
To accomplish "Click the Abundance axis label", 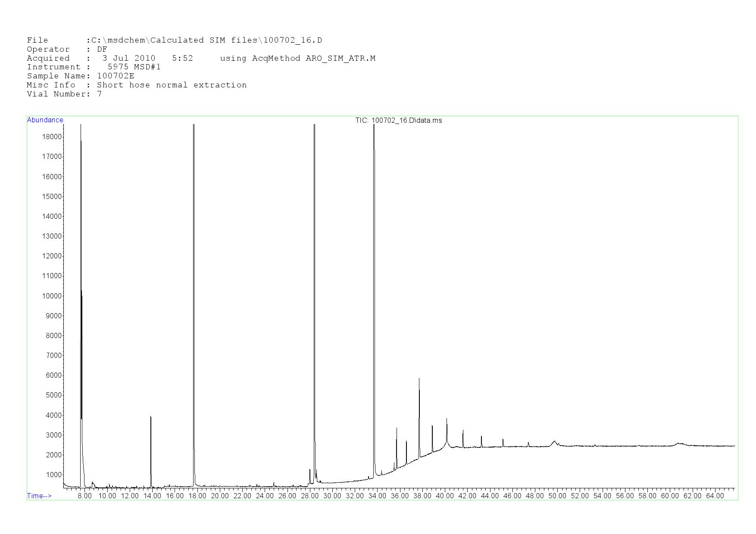I will [45, 120].
